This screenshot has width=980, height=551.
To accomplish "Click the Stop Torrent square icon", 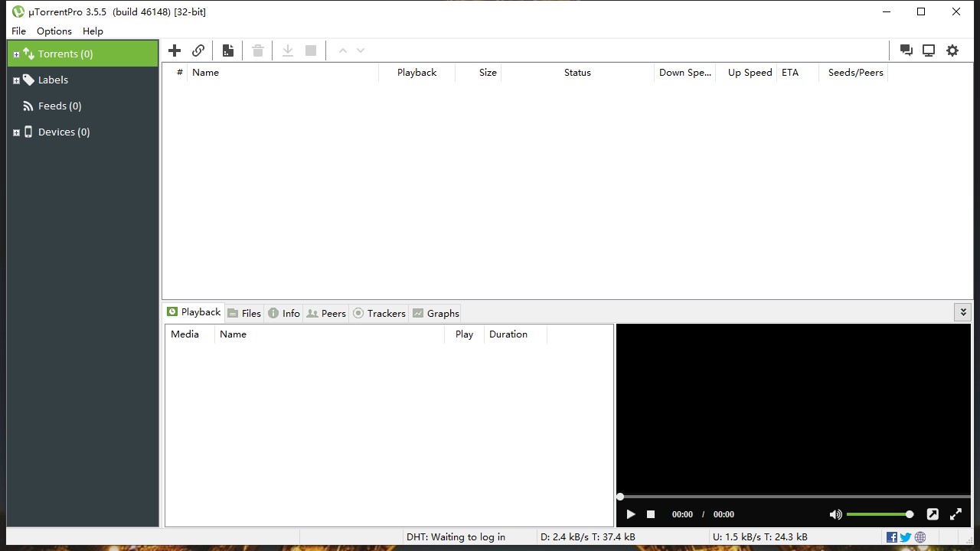I will pos(311,51).
